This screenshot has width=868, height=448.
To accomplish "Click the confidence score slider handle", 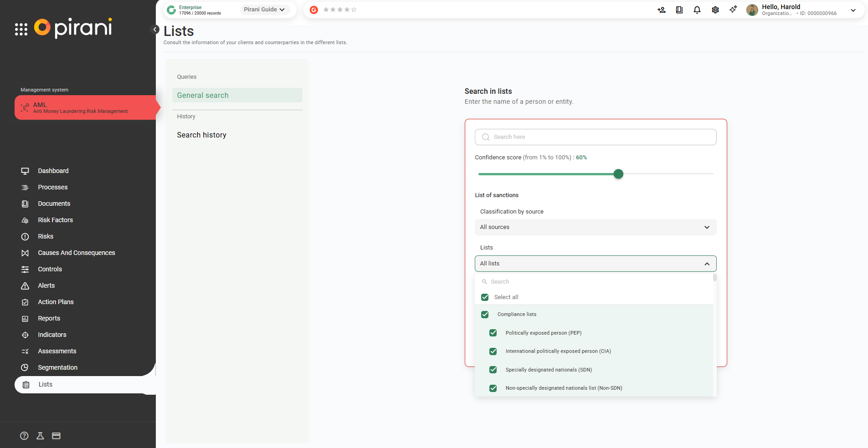I will click(x=618, y=174).
